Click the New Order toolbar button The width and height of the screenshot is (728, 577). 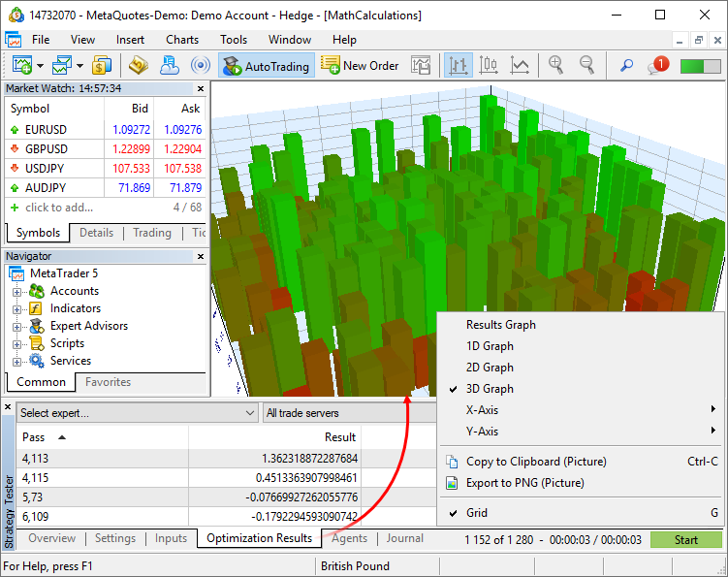(x=360, y=66)
